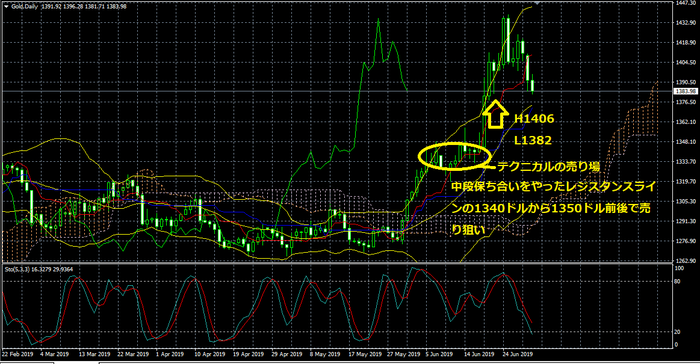This screenshot has height=364, width=700.
Task: Click the stochastic scale value 100
Action: click(x=679, y=268)
